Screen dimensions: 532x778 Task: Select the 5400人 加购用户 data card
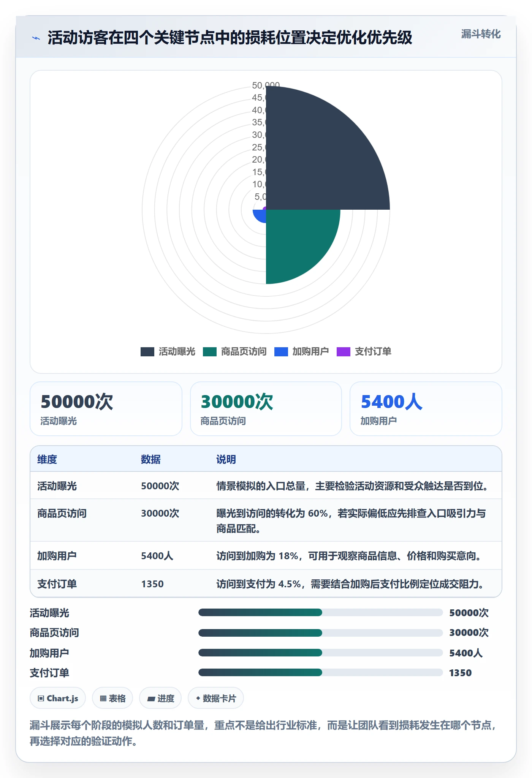426,409
